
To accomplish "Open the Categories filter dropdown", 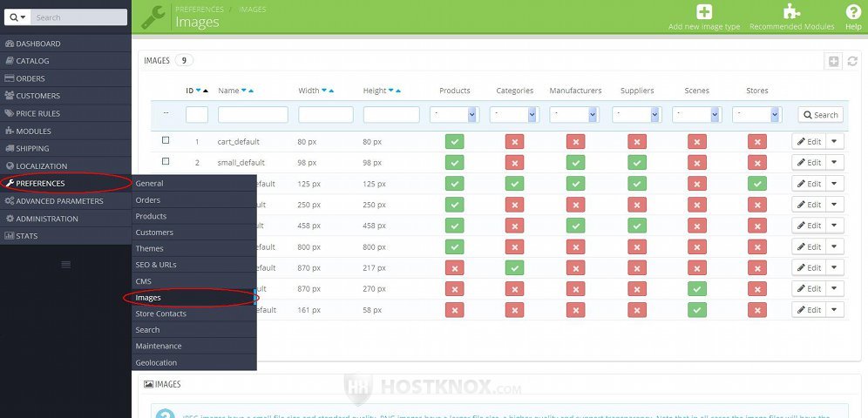I will coord(515,114).
